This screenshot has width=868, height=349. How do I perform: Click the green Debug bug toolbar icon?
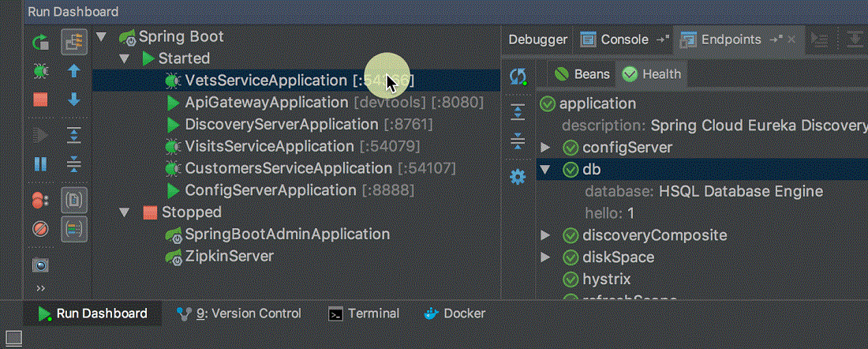click(40, 71)
